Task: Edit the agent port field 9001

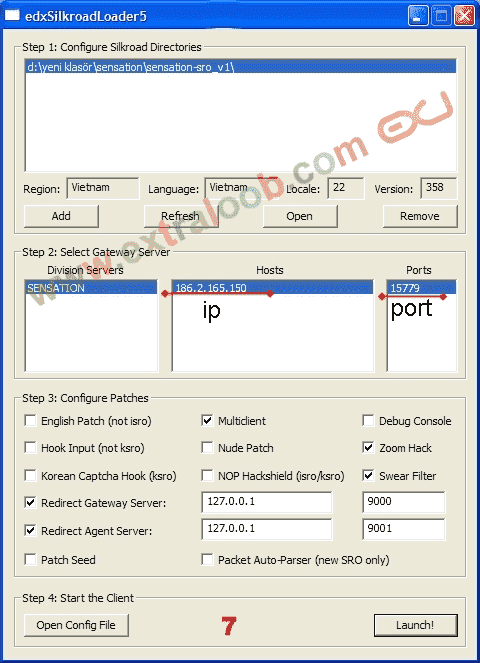Action: [x=403, y=529]
